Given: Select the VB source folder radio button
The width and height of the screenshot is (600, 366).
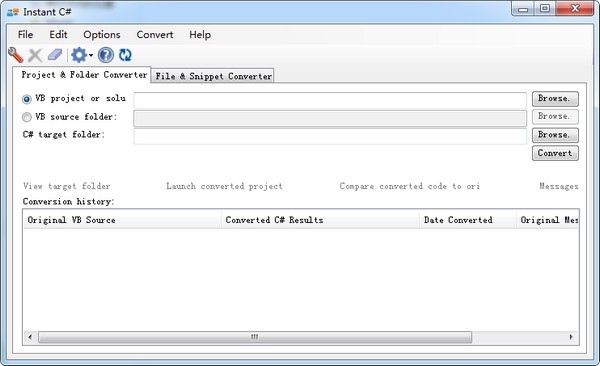Looking at the screenshot, I should [x=26, y=117].
